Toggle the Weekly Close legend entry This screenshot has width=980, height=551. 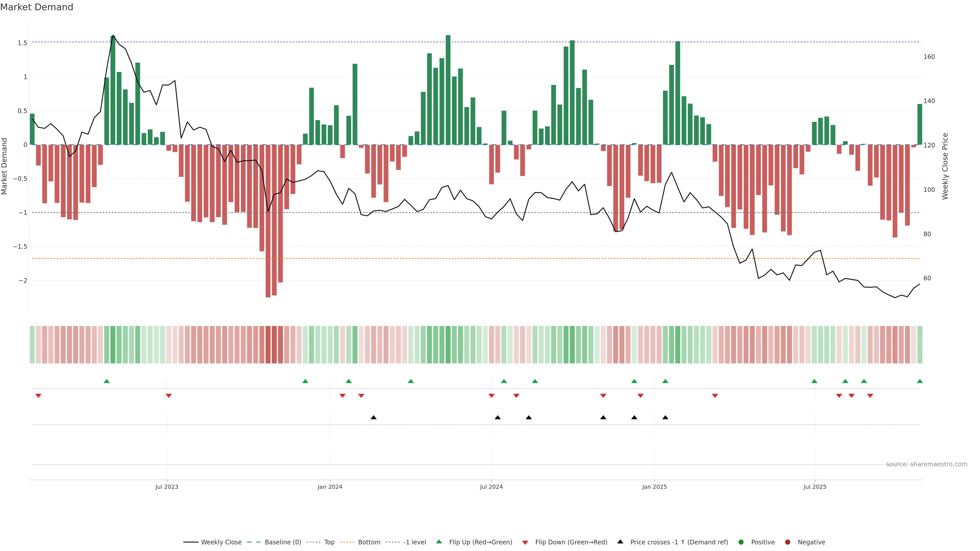221,542
